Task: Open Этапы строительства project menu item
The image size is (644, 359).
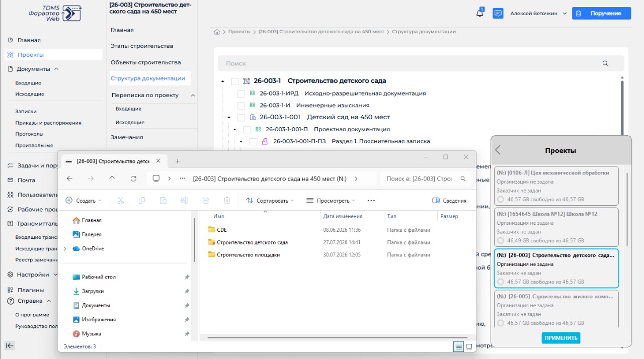Action: tap(142, 46)
